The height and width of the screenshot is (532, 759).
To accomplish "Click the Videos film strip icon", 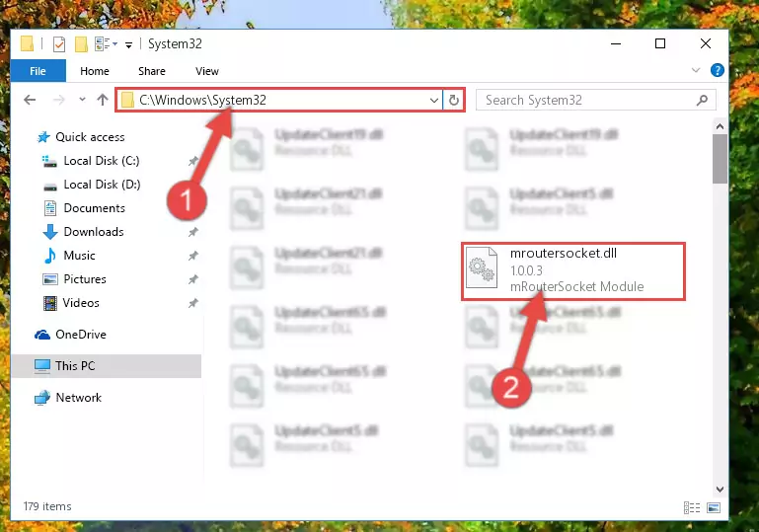I will 50,303.
